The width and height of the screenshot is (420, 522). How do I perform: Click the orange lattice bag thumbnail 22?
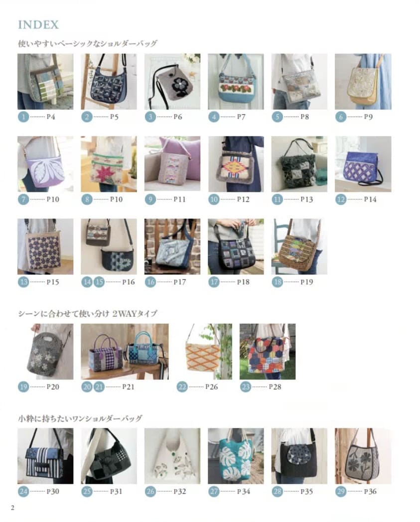(204, 352)
